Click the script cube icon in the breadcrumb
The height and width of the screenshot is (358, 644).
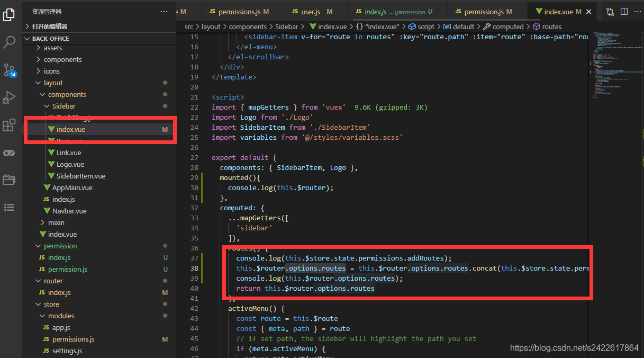coord(412,26)
